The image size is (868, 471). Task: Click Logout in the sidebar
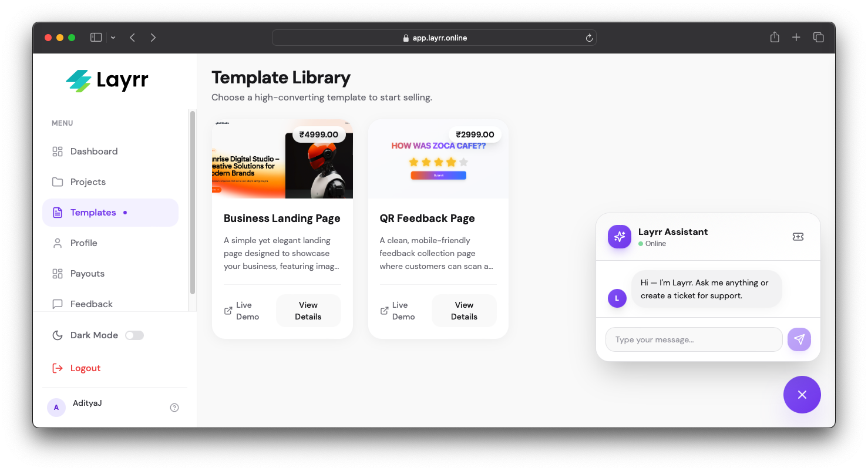tap(84, 368)
